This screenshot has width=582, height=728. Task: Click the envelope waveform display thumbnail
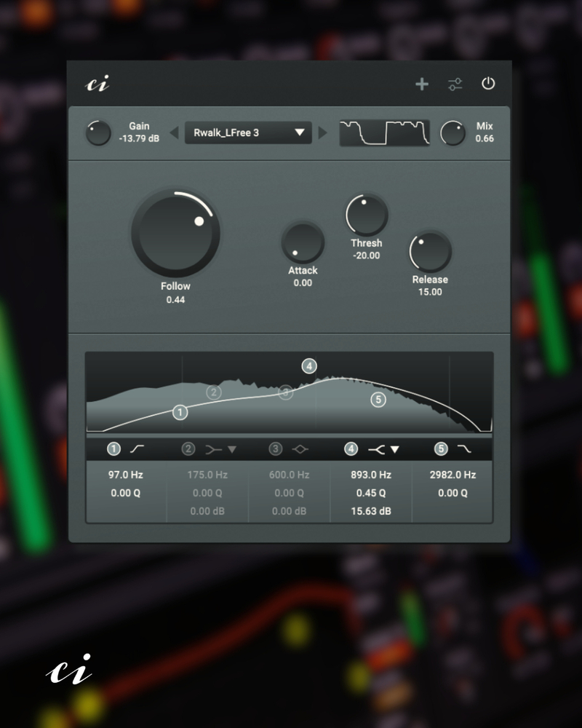384,132
